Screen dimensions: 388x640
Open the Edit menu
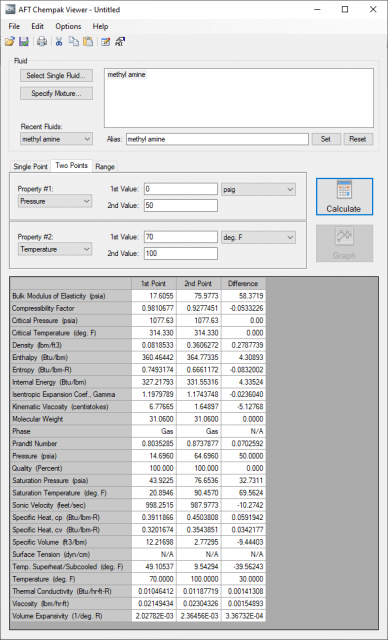pos(38,26)
